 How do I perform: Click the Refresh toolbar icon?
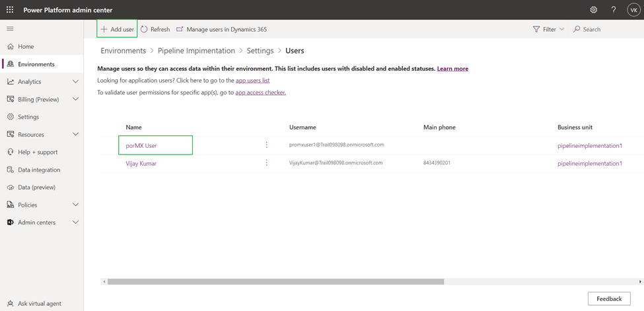tap(145, 29)
